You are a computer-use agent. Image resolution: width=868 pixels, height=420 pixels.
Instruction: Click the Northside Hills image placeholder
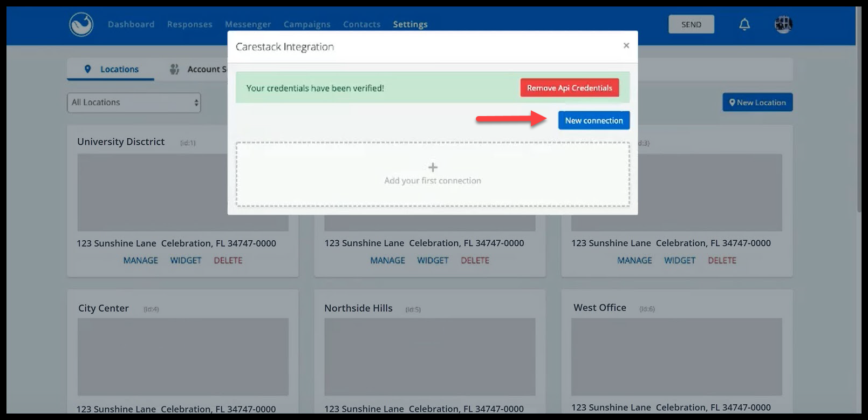pyautogui.click(x=430, y=357)
